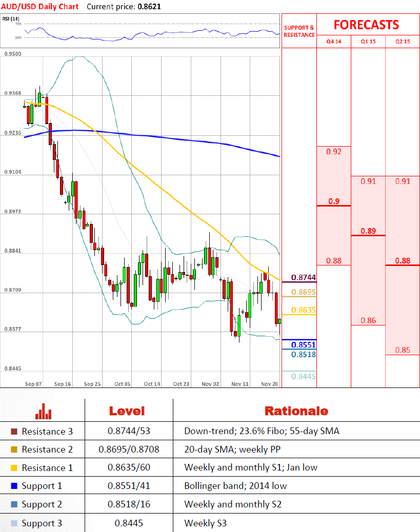This screenshot has width=420, height=532.
Task: Click the rationale mentioning 55-day SMA
Action: [x=262, y=431]
